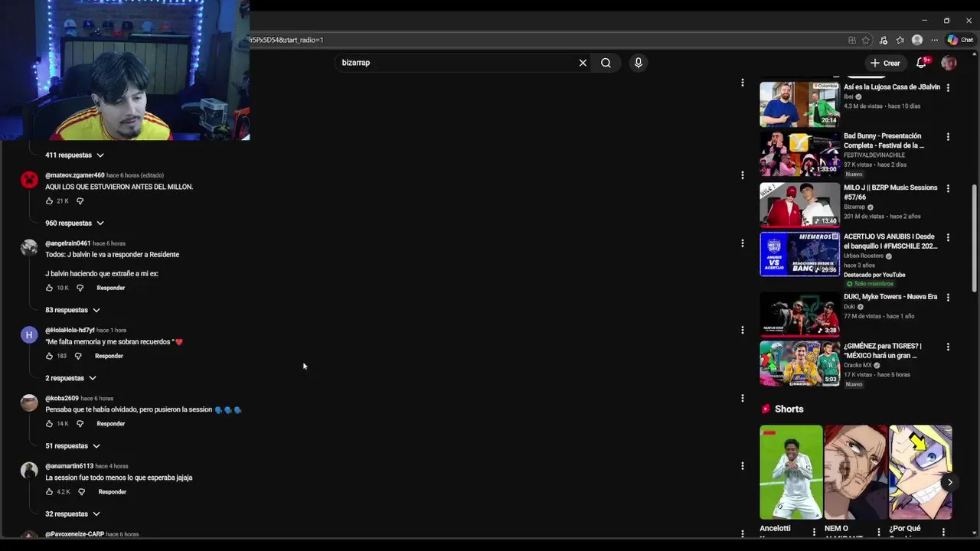Open @mateov.zgamer460 profile link
The image size is (980, 551).
point(75,175)
